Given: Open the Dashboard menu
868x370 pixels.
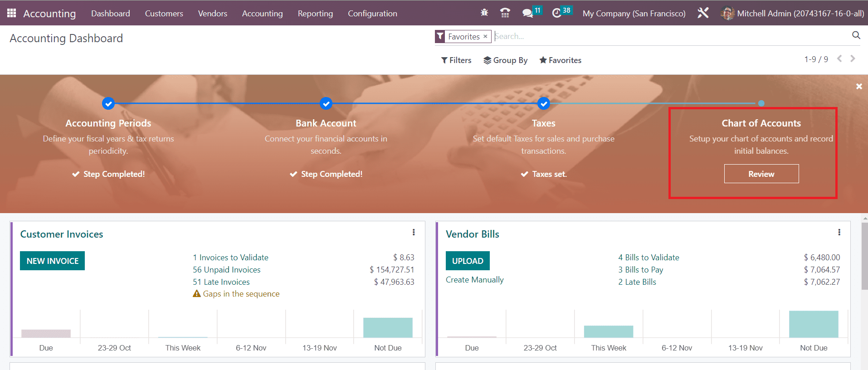Looking at the screenshot, I should pos(111,14).
